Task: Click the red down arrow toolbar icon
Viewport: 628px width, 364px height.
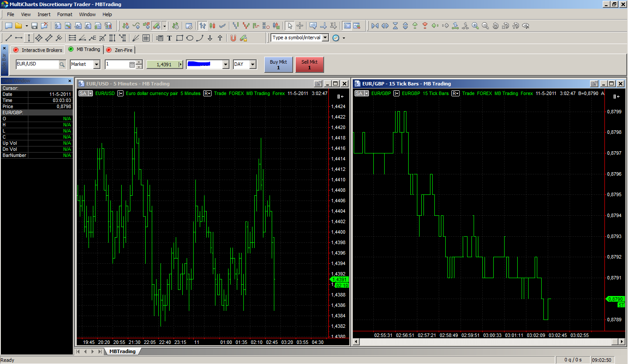Action: (x=425, y=26)
